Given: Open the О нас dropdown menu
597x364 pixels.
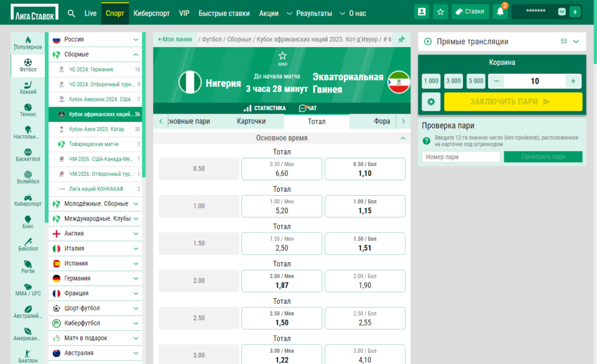Looking at the screenshot, I should click(x=353, y=13).
